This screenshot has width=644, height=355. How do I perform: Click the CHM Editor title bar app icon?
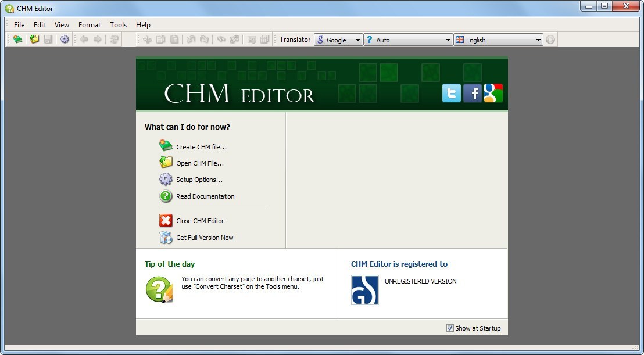[x=9, y=8]
